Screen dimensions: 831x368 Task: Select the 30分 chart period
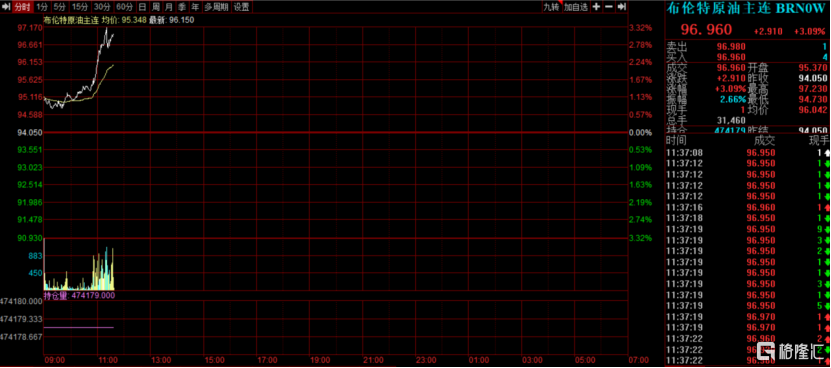102,7
